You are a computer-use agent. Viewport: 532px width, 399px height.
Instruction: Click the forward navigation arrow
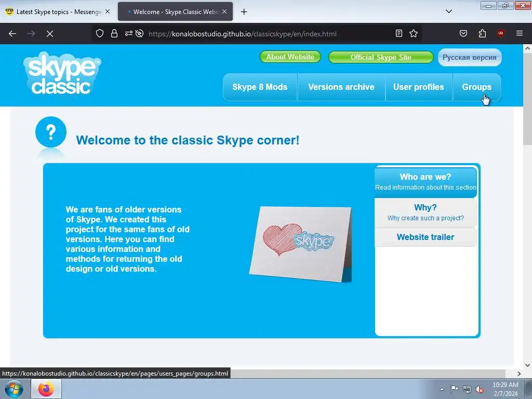click(31, 34)
